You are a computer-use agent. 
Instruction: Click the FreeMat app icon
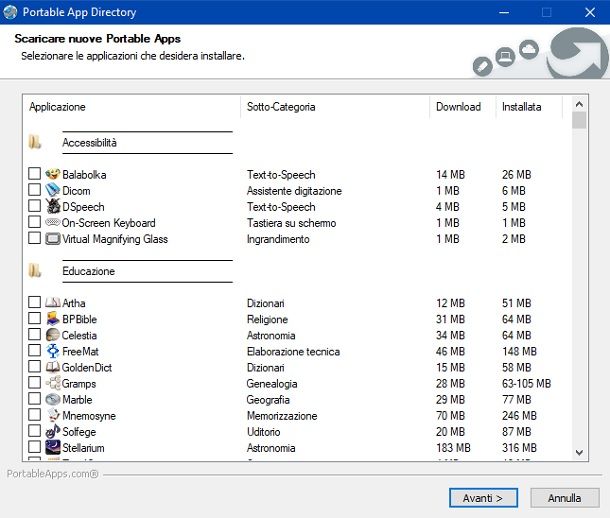tap(53, 351)
